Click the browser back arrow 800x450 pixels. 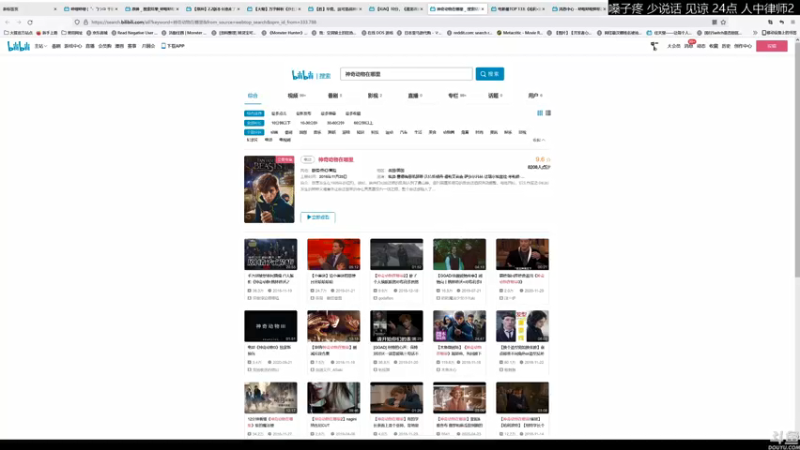[7, 22]
